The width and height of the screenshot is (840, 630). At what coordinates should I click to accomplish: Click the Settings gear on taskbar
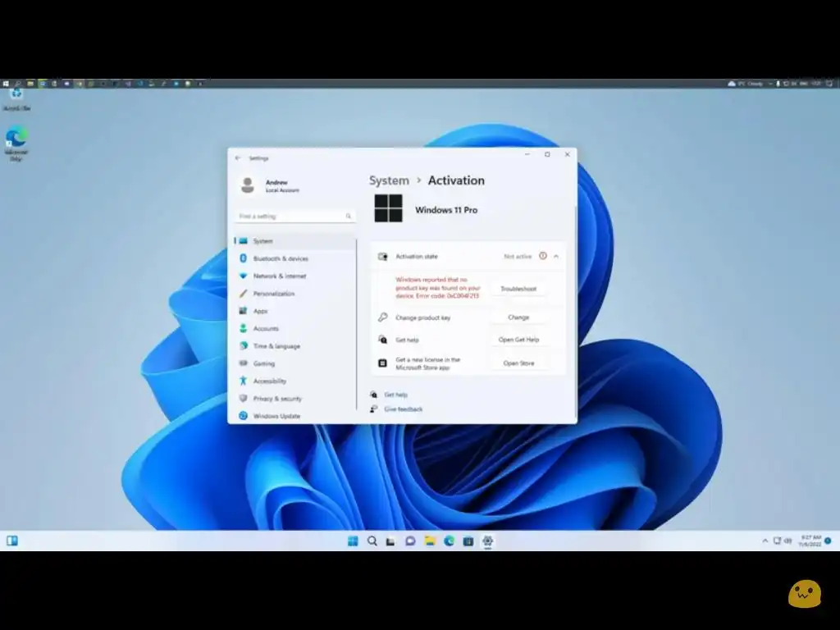[x=487, y=541]
